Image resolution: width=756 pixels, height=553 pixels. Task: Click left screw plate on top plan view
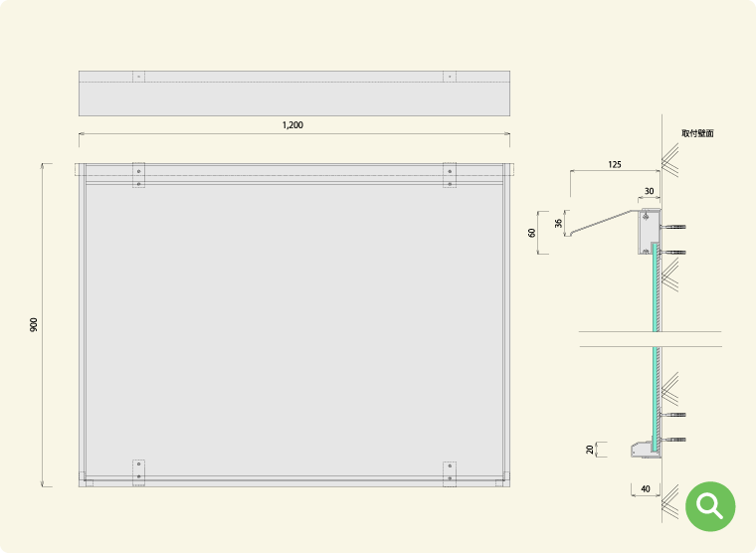pyautogui.click(x=138, y=77)
